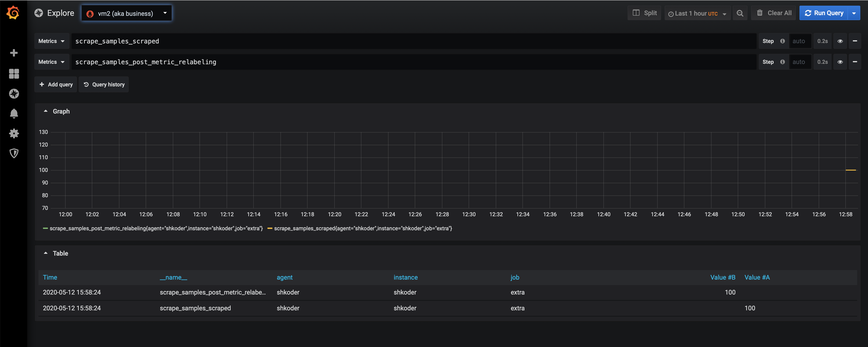This screenshot has width=868, height=347.
Task: Click the Value #B cell showing 100
Action: coord(730,292)
